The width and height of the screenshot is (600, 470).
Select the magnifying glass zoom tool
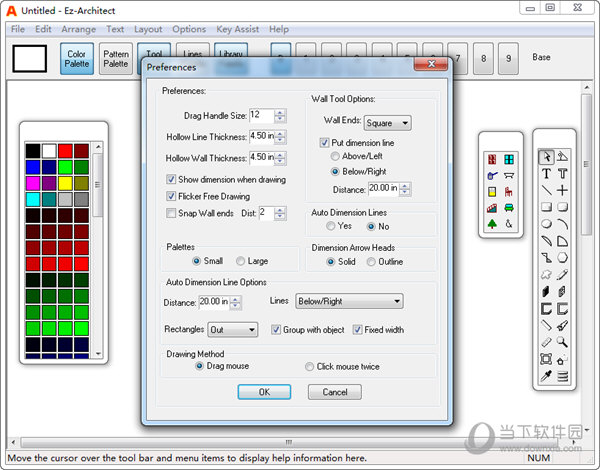point(562,342)
